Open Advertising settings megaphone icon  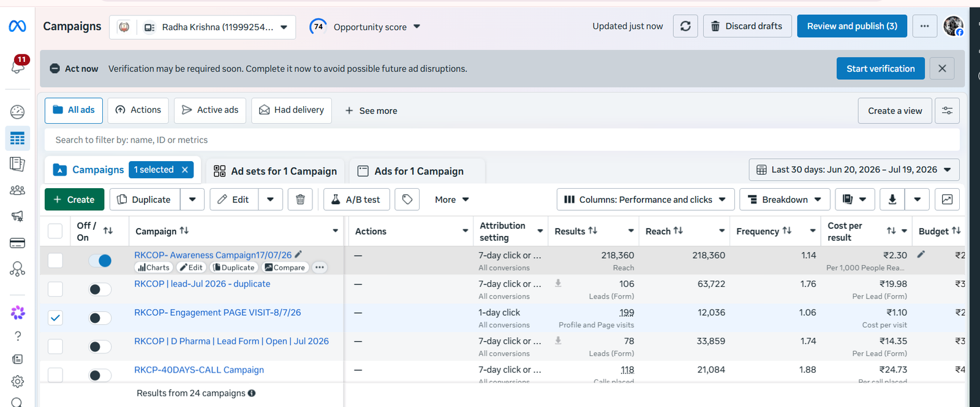click(x=17, y=216)
